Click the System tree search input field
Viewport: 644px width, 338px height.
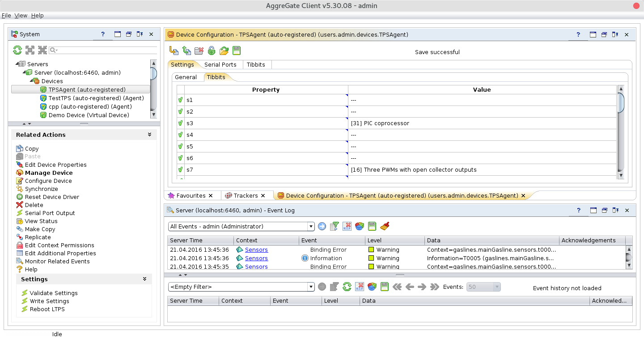tap(107, 50)
